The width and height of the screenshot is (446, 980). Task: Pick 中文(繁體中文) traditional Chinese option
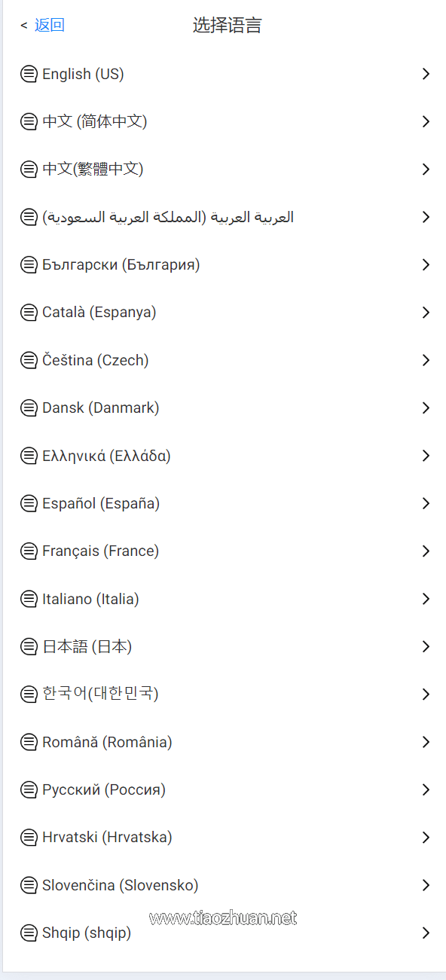point(223,169)
